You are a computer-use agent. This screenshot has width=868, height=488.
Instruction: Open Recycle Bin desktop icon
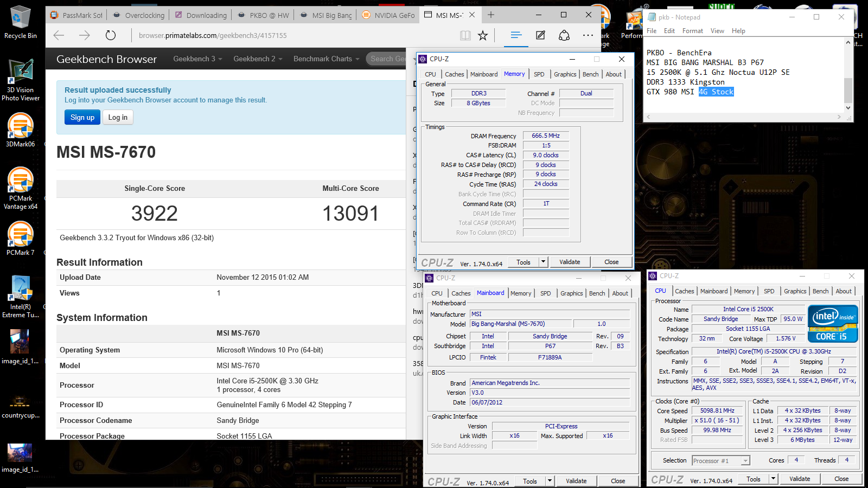coord(20,23)
